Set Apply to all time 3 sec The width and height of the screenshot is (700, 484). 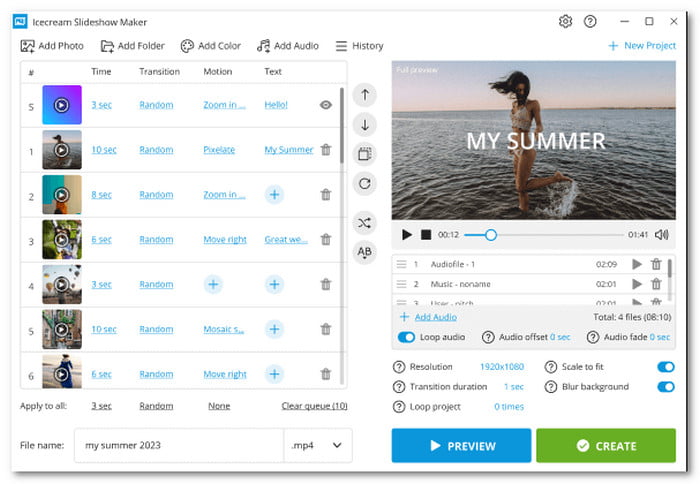pos(101,406)
